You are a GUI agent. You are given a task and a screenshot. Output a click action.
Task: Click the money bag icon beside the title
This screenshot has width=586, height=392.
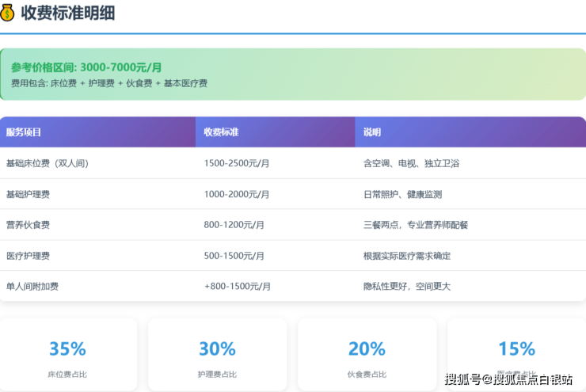(7, 13)
